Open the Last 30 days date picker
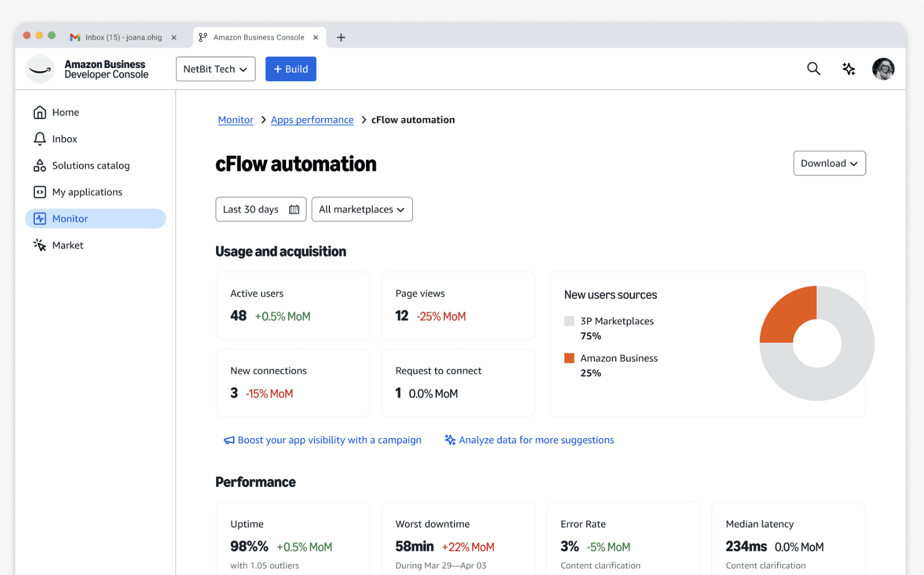 click(x=261, y=209)
